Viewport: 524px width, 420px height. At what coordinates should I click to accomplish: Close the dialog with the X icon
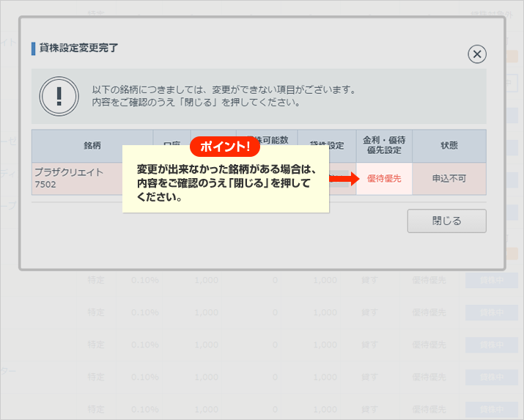pyautogui.click(x=476, y=54)
